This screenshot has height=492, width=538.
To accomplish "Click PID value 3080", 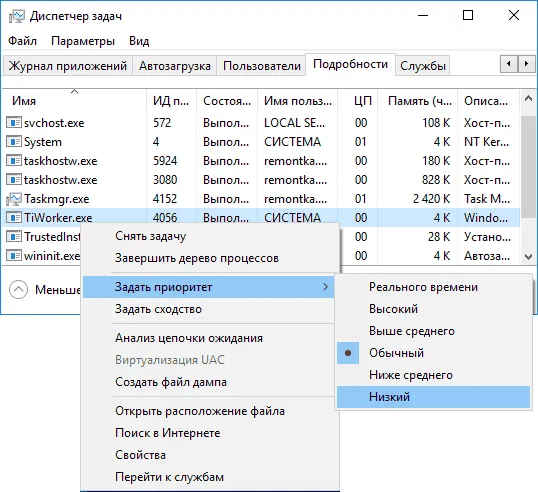I will 165,180.
